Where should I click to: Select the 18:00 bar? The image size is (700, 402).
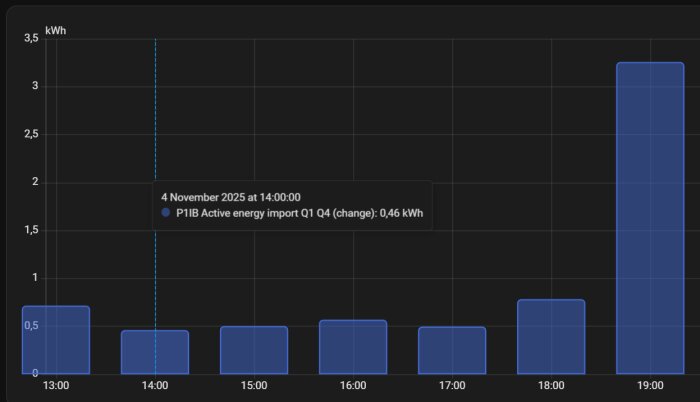click(x=551, y=336)
